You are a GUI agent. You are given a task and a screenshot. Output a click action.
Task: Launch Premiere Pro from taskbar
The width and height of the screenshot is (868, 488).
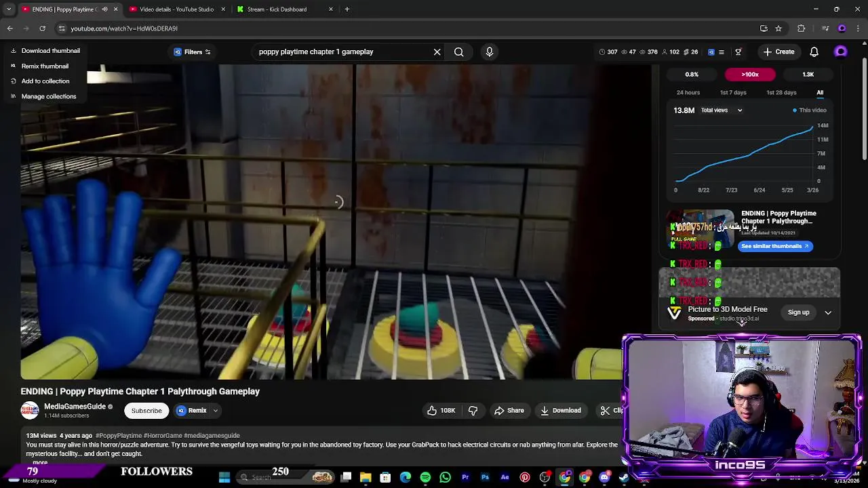pos(465,477)
